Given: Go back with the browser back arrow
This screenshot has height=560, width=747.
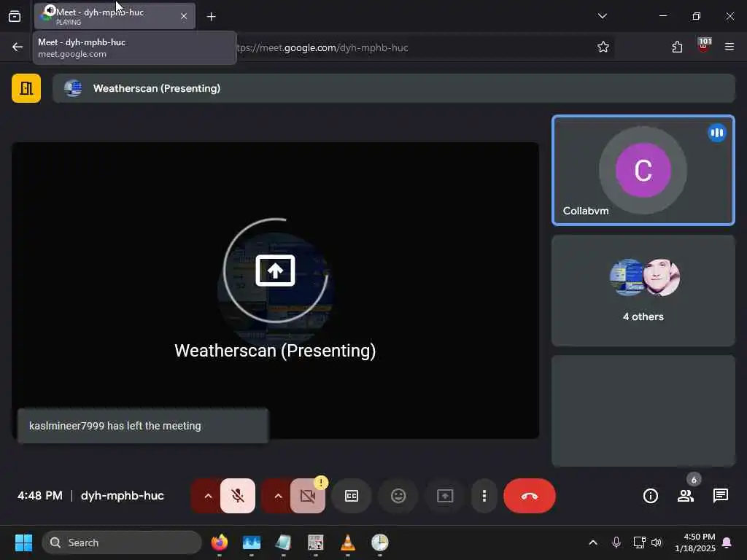Looking at the screenshot, I should [18, 47].
